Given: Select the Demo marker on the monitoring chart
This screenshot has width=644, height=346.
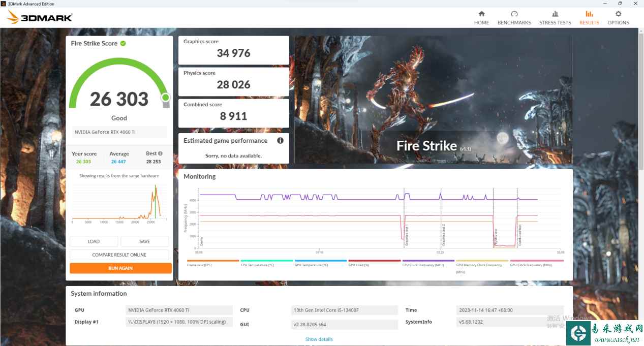Looking at the screenshot, I should pyautogui.click(x=201, y=241).
